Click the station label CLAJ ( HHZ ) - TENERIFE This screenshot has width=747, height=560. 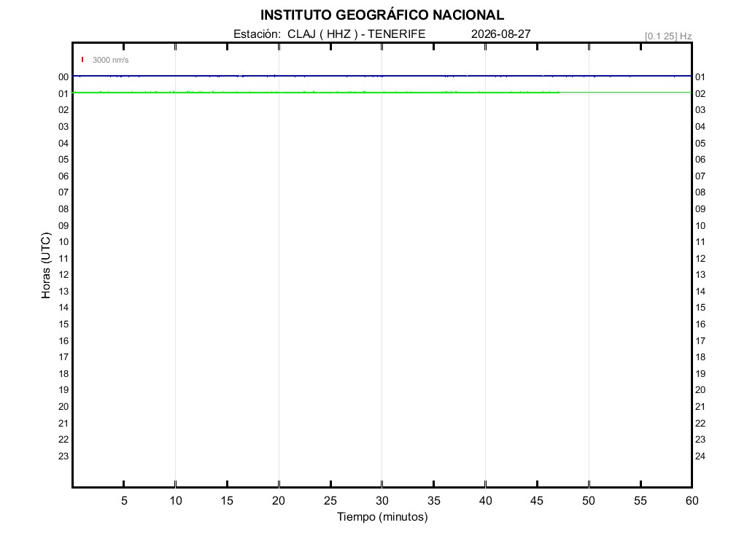tap(356, 34)
